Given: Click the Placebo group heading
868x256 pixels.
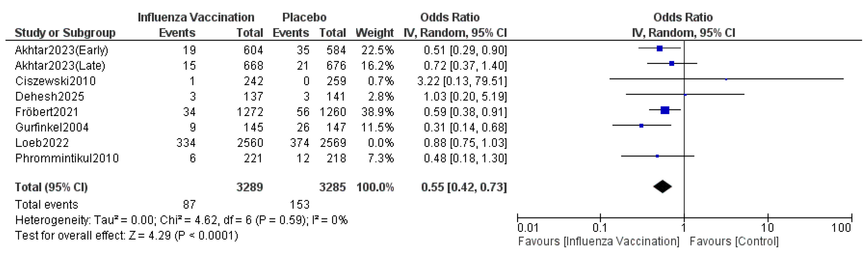Looking at the screenshot, I should tap(304, 17).
